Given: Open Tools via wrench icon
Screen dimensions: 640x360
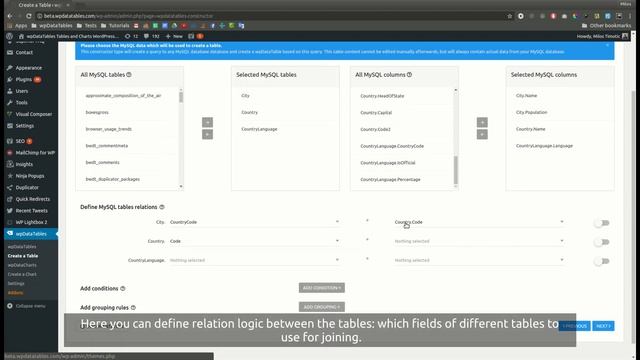Looking at the screenshot, I should point(10,103).
